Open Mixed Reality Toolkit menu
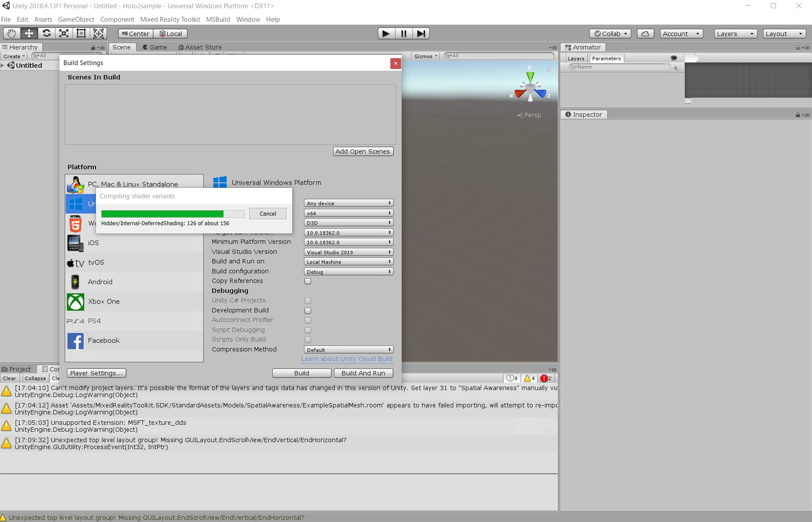 pyautogui.click(x=170, y=20)
